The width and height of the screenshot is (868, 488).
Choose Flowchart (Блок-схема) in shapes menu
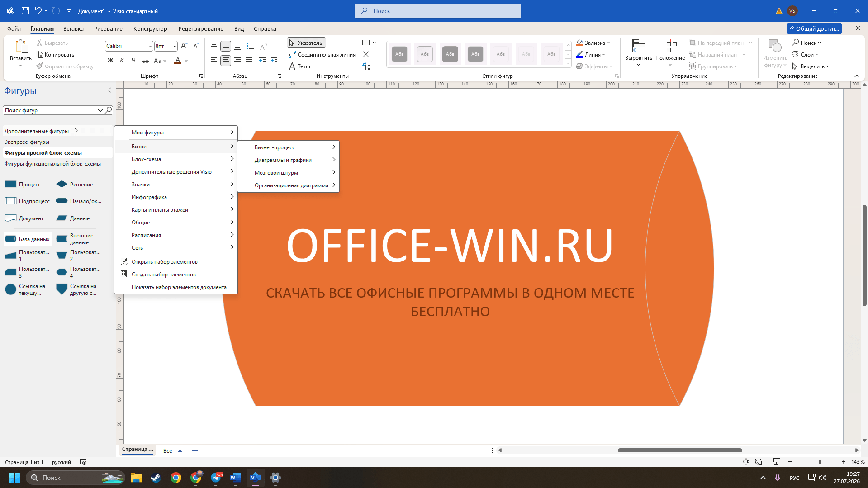coord(176,159)
